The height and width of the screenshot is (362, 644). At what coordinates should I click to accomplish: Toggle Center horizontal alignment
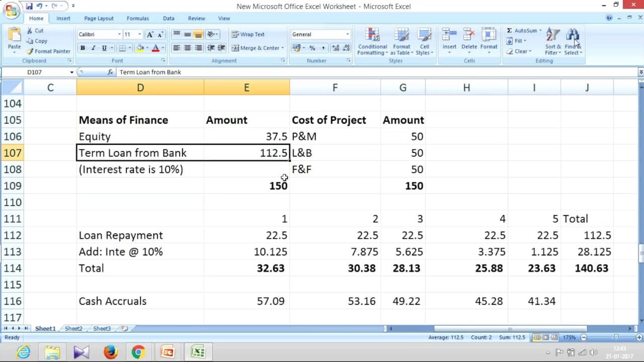pyautogui.click(x=187, y=48)
